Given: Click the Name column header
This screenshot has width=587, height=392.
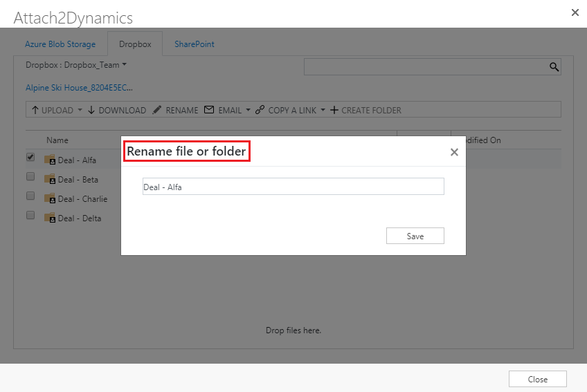Looking at the screenshot, I should (x=57, y=140).
